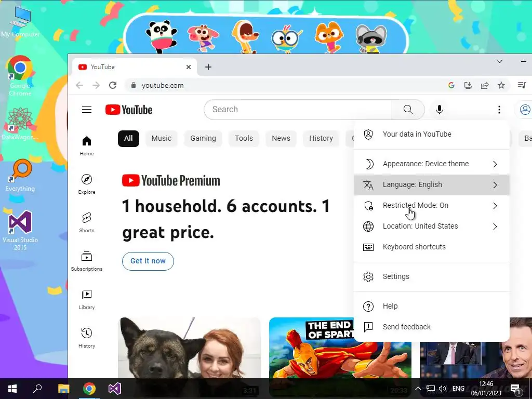Click the install app icon in address bar
Image resolution: width=532 pixels, height=399 pixels.
pyautogui.click(x=468, y=85)
